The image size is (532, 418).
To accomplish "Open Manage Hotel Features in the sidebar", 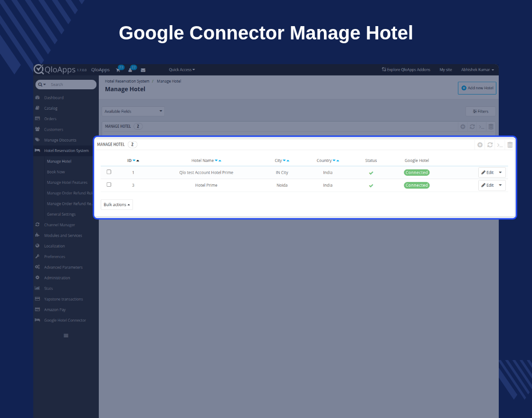I will pyautogui.click(x=67, y=182).
